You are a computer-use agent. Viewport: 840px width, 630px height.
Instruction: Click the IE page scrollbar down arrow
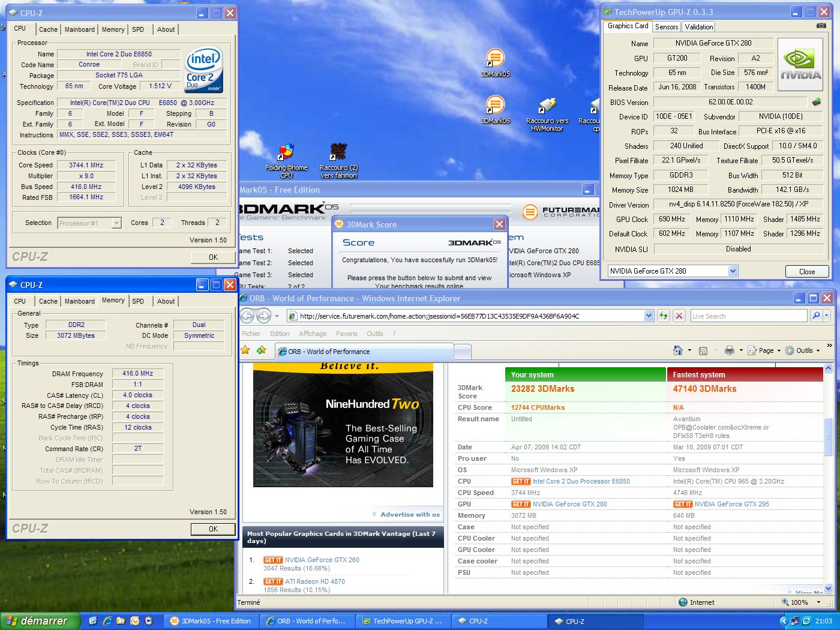(x=829, y=589)
